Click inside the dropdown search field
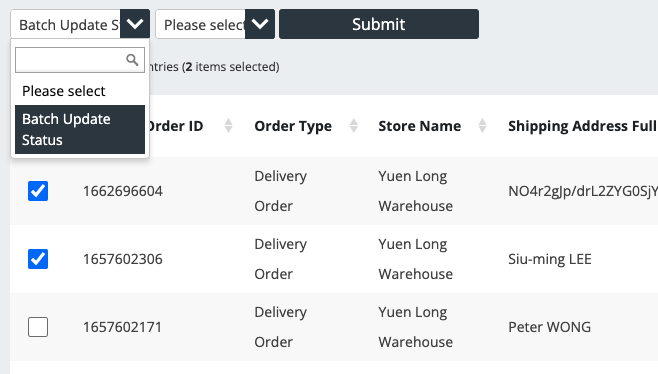The width and height of the screenshot is (658, 374). coord(70,60)
